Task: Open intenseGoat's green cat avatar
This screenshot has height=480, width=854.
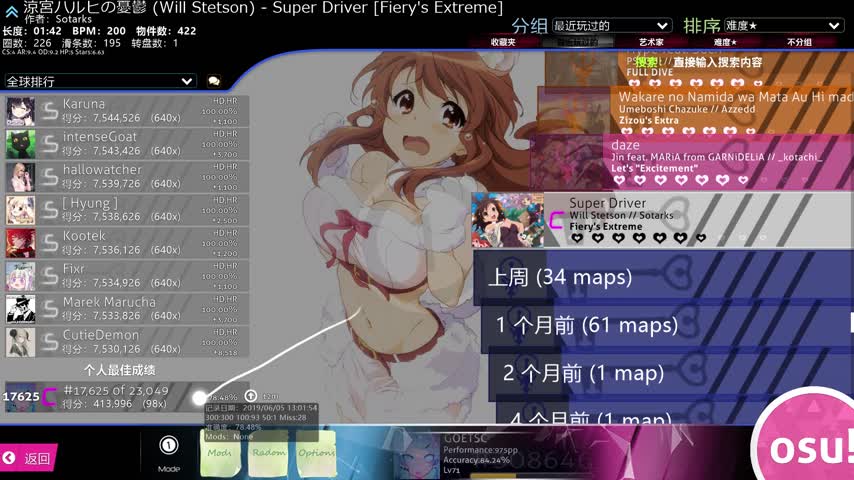Action: [x=21, y=144]
